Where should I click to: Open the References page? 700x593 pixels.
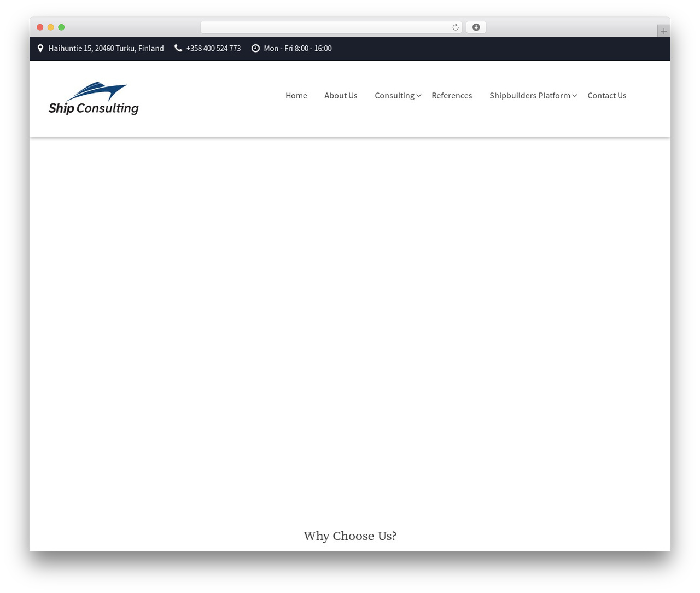point(452,95)
